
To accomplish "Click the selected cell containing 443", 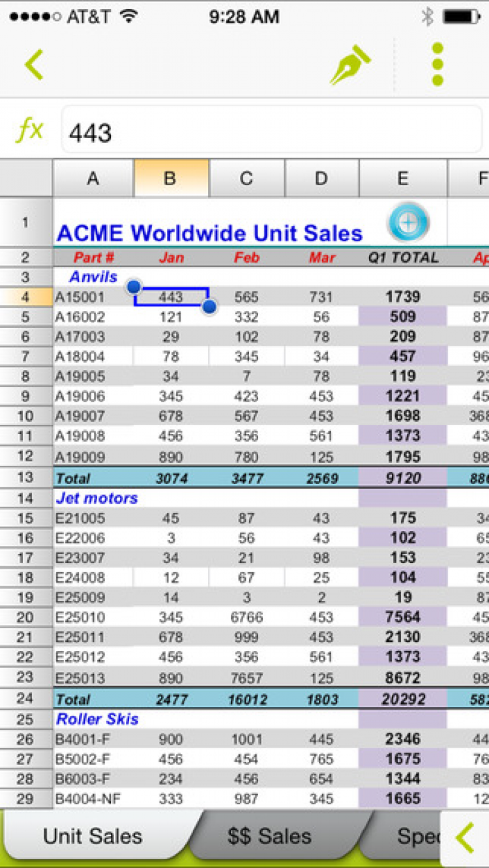I will coord(171,297).
